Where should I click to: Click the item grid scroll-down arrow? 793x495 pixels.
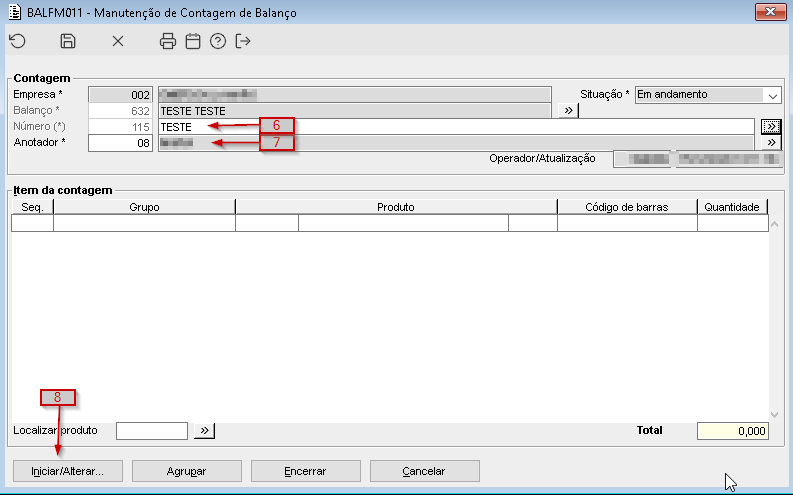[x=774, y=415]
